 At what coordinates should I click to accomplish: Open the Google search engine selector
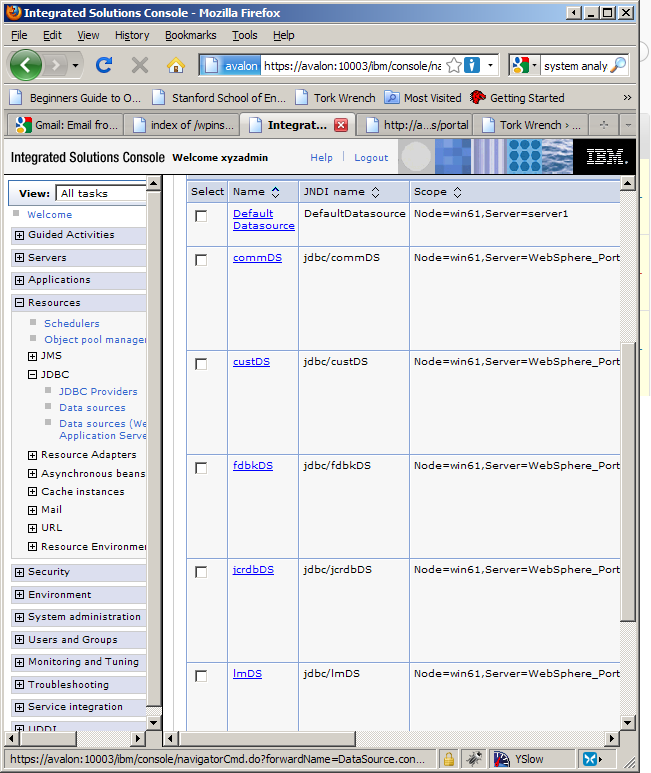tap(524, 65)
